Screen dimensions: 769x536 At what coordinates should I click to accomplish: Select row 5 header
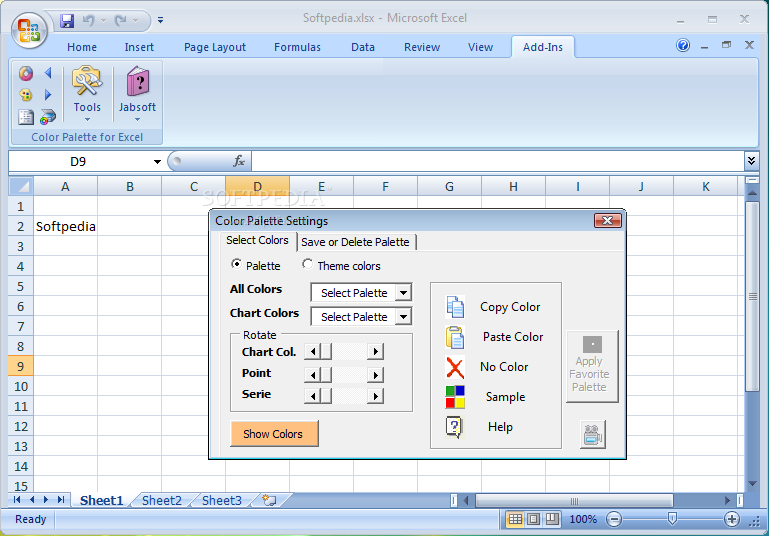pyautogui.click(x=21, y=286)
